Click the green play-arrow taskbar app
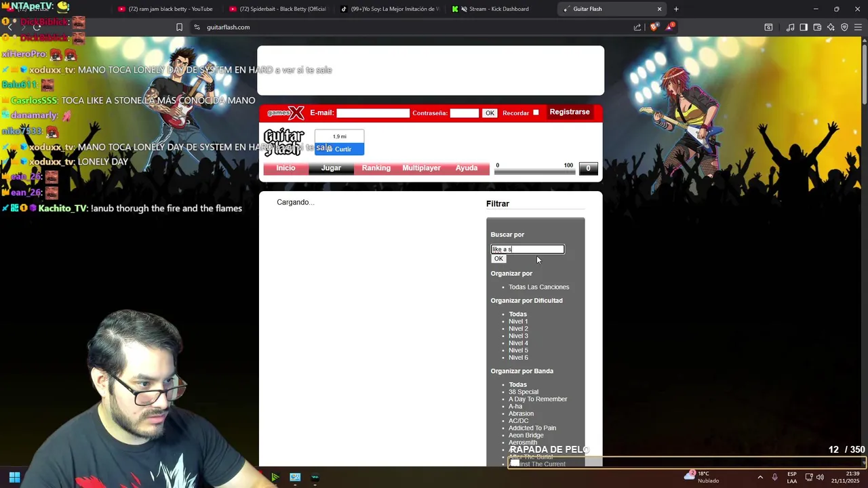 [275, 477]
